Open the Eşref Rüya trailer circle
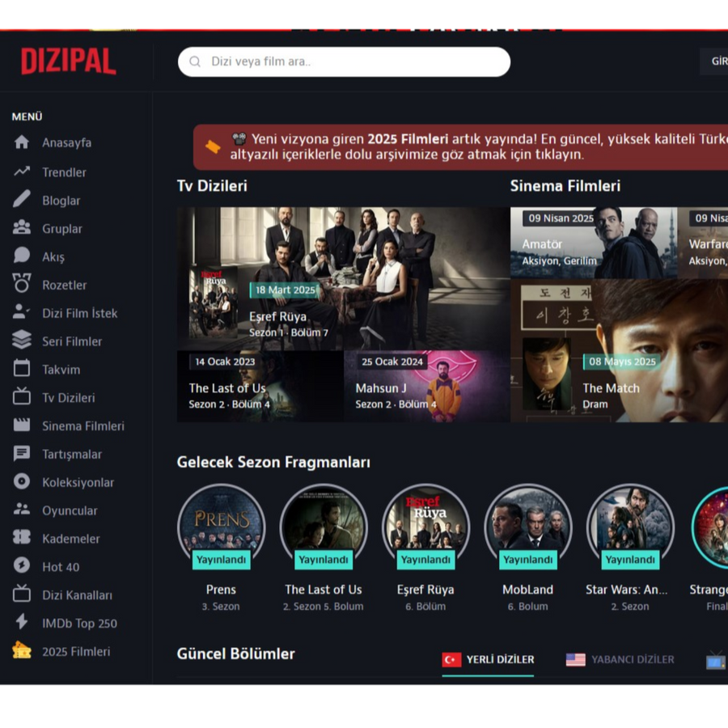Screen dimensions: 728x728 click(425, 527)
